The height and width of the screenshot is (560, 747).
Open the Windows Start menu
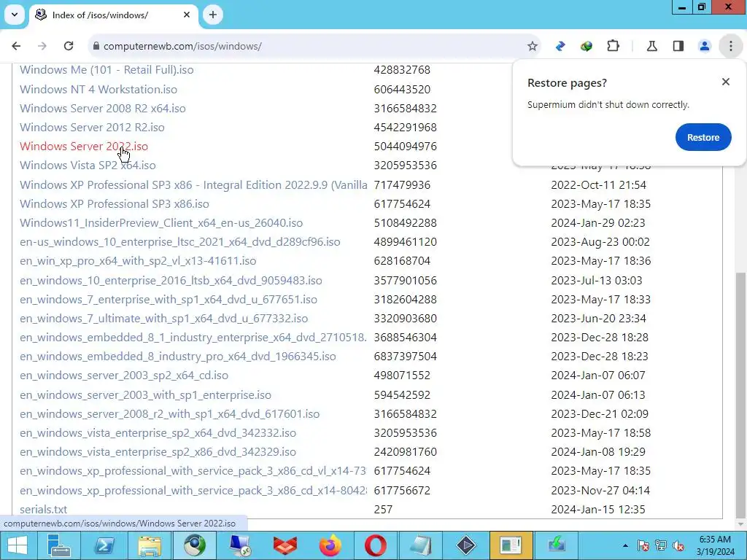coord(18,545)
